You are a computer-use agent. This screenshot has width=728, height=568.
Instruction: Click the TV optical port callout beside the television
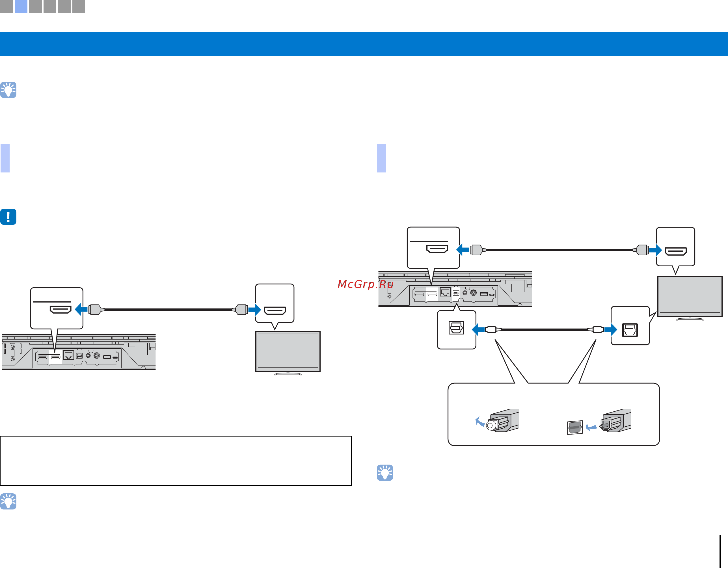click(x=630, y=326)
